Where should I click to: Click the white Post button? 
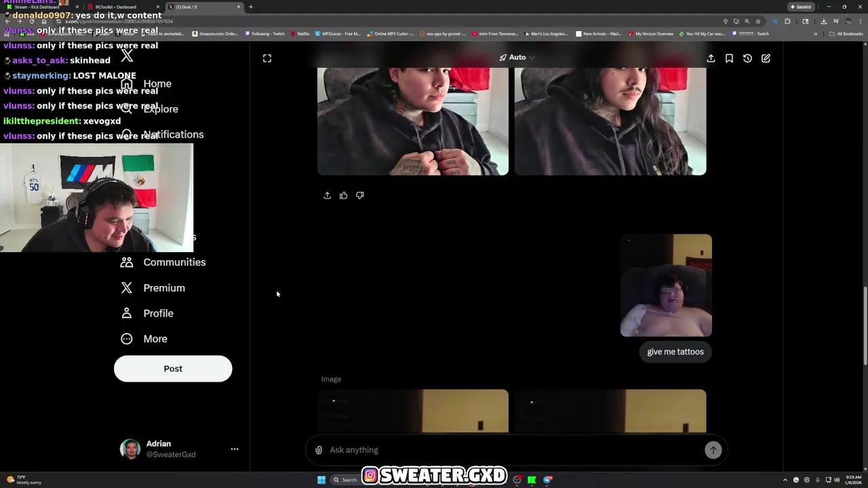(x=173, y=369)
